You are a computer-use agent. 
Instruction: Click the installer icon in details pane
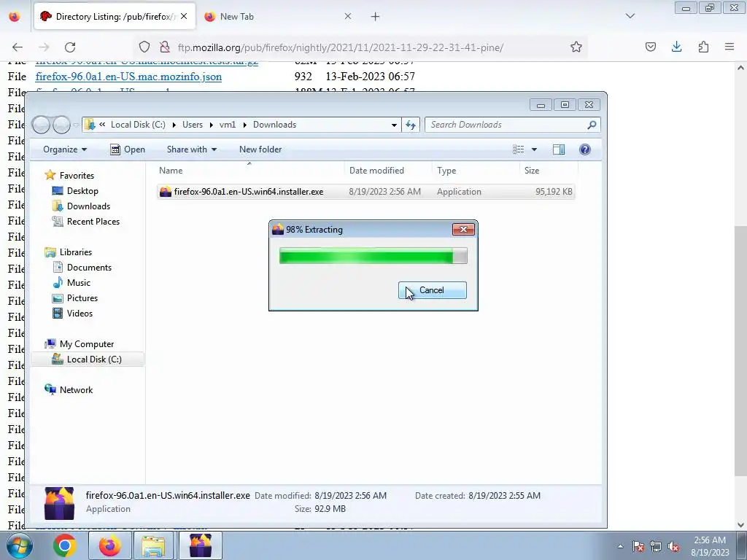(x=59, y=503)
